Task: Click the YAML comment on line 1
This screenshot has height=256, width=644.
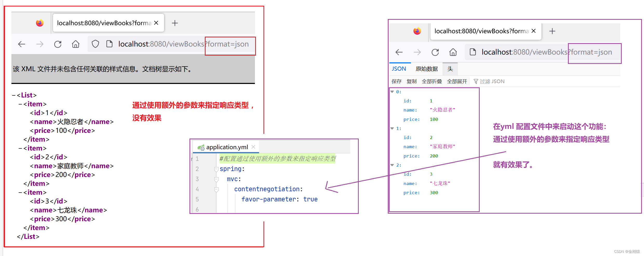Action: [x=277, y=159]
